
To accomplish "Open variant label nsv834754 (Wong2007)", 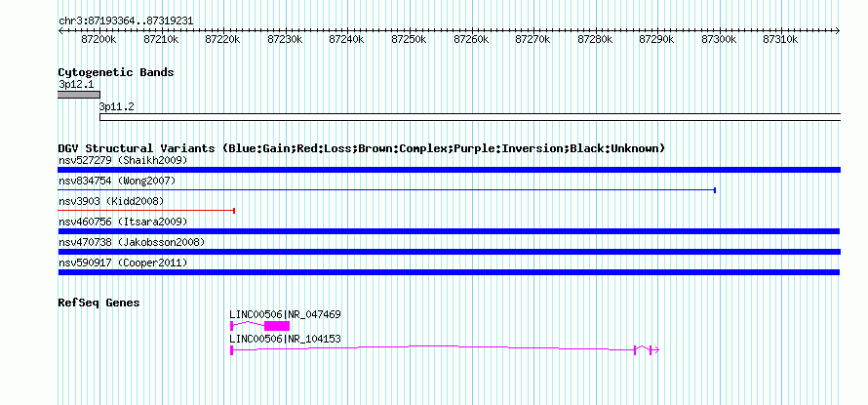I will (117, 181).
